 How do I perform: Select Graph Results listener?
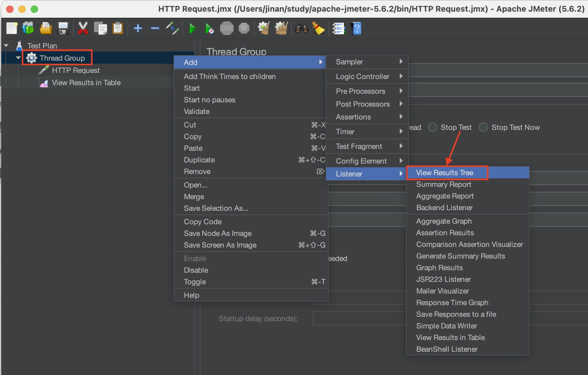coord(468,268)
